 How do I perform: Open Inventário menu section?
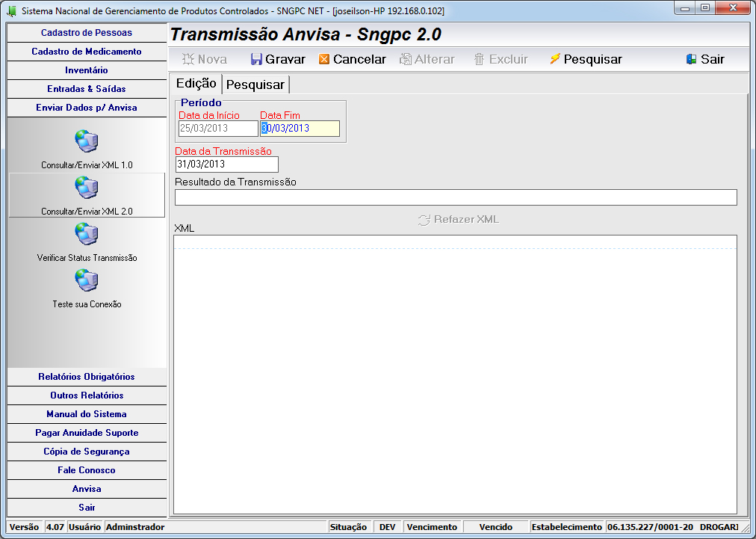(87, 70)
